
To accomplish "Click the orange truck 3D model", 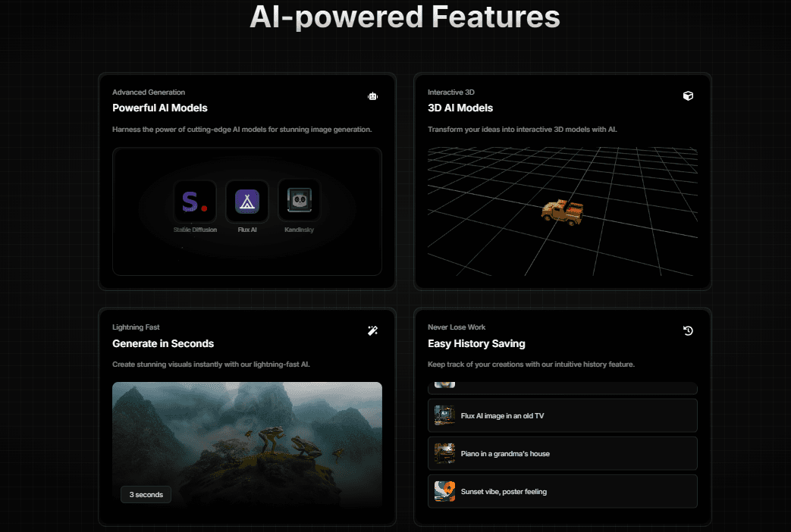I will pyautogui.click(x=563, y=211).
